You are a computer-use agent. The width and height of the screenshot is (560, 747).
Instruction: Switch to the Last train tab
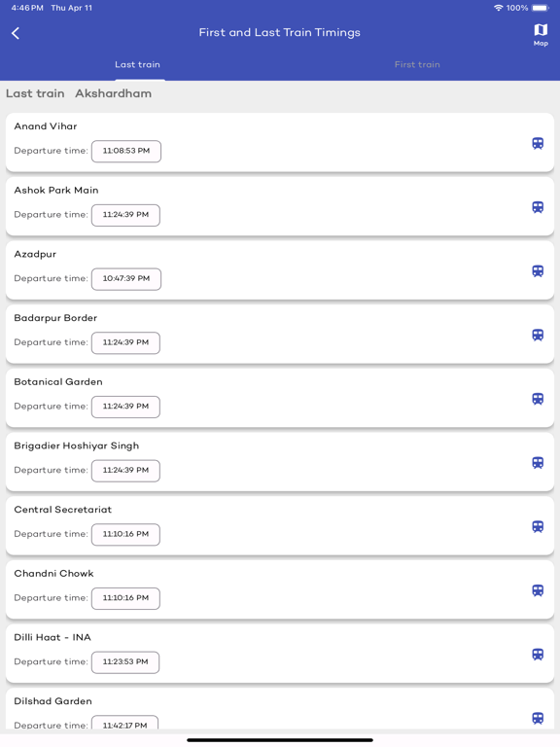pyautogui.click(x=137, y=64)
